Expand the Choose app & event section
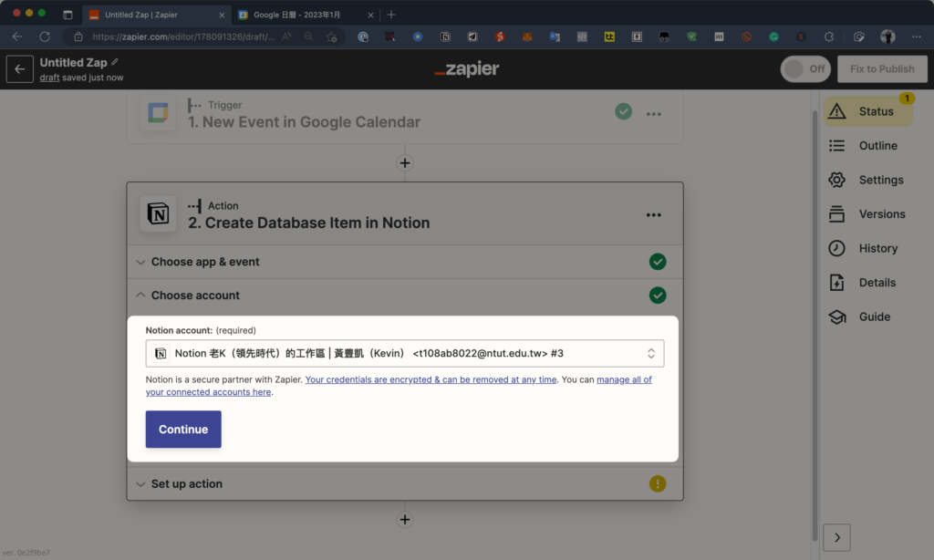The width and height of the screenshot is (934, 560). click(404, 262)
